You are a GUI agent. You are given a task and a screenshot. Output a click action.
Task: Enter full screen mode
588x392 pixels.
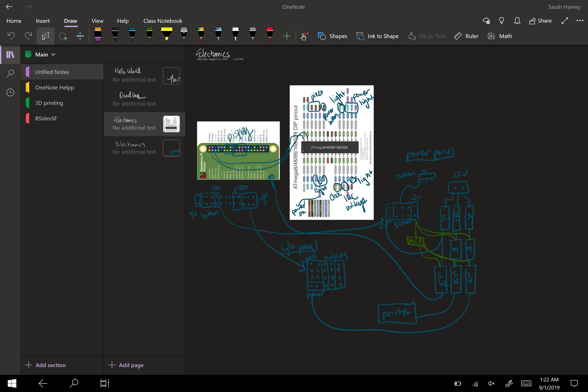[565, 21]
